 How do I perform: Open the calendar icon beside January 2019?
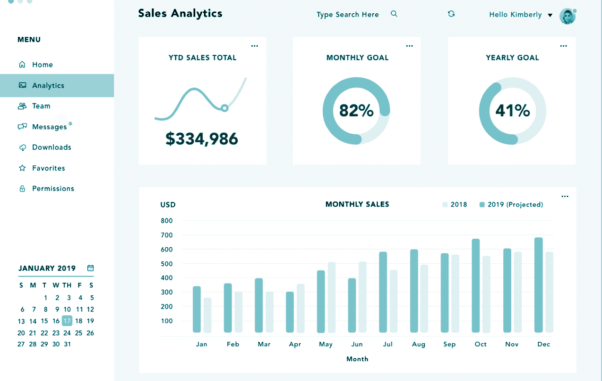pyautogui.click(x=91, y=268)
